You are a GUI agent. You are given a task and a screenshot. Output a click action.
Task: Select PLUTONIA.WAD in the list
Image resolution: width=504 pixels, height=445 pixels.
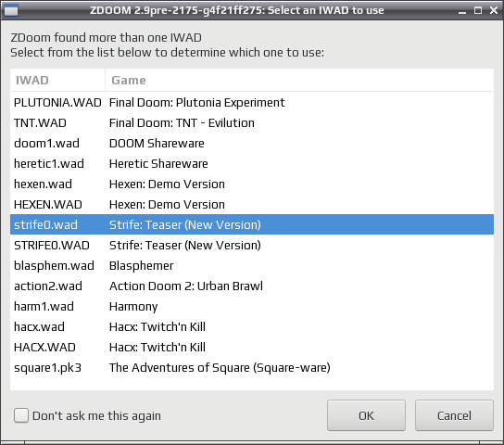coord(252,103)
